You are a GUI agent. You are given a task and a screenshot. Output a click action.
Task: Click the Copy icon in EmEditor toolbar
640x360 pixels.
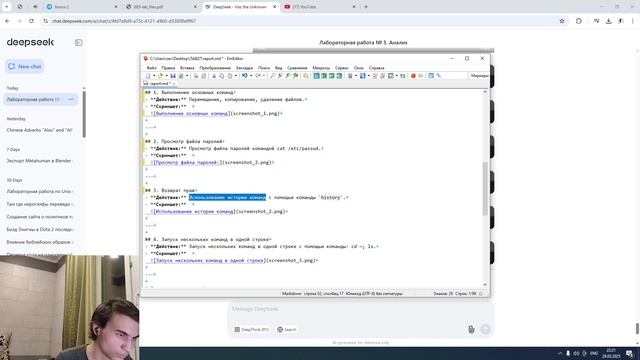[222, 76]
